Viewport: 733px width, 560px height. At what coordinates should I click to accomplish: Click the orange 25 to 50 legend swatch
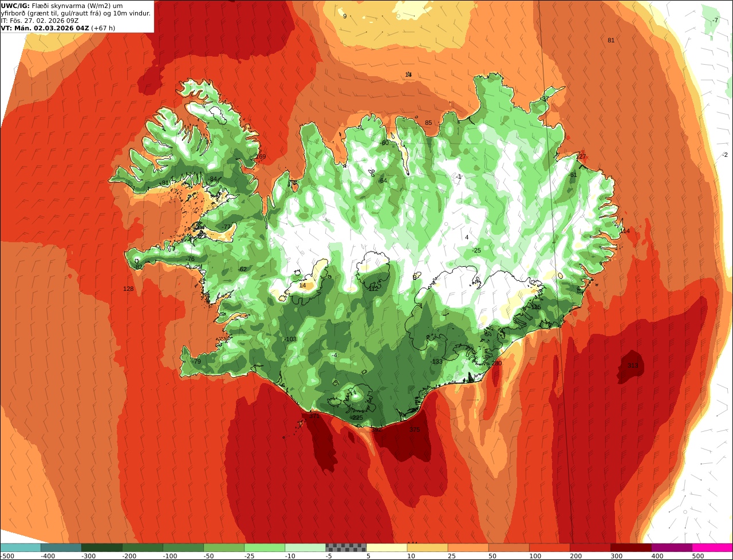(468, 547)
